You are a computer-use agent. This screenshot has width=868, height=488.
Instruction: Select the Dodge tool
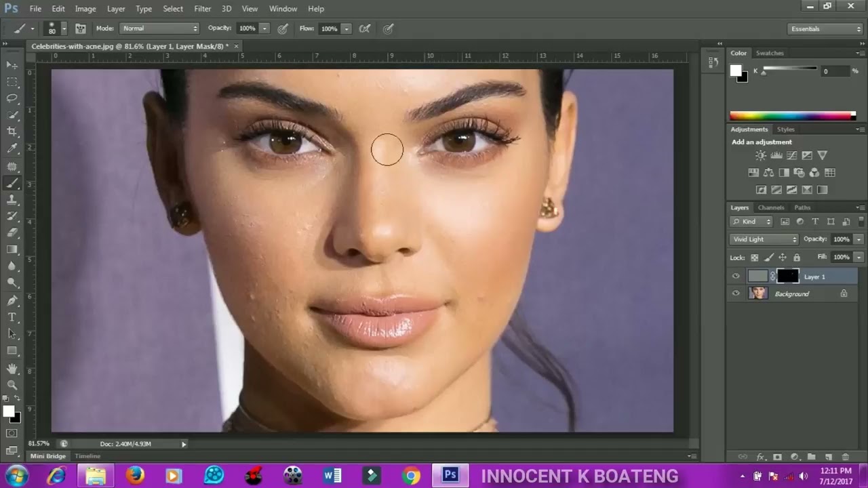coord(12,283)
